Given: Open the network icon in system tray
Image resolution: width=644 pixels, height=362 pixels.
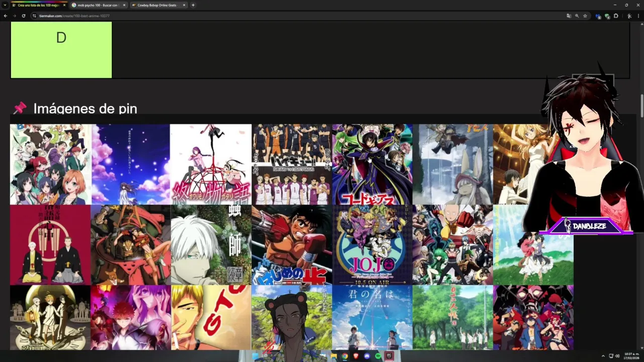Looking at the screenshot, I should [x=611, y=356].
